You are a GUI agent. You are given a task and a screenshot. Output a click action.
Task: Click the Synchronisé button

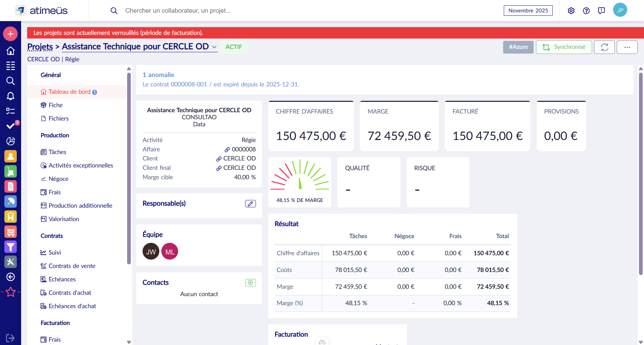tap(563, 47)
